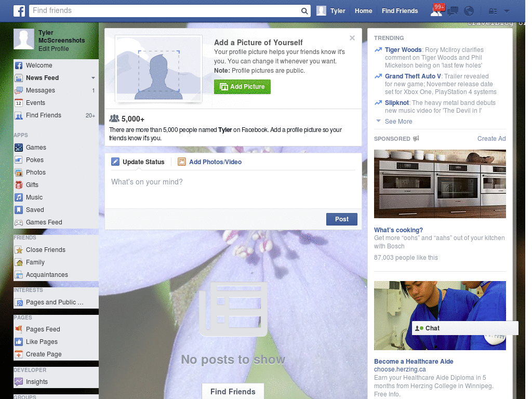Open Pages and Public interests

pyautogui.click(x=56, y=302)
